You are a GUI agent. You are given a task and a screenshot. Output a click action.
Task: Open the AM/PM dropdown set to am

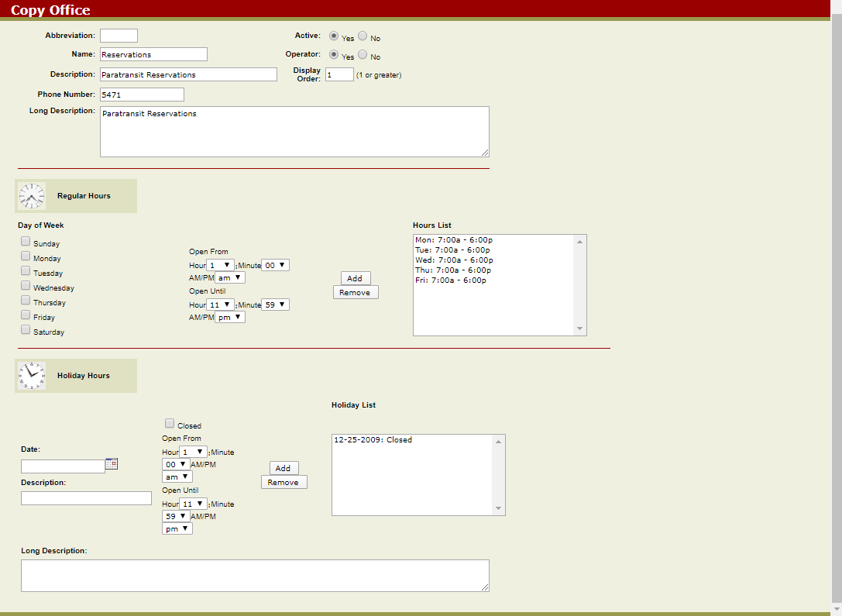point(229,277)
